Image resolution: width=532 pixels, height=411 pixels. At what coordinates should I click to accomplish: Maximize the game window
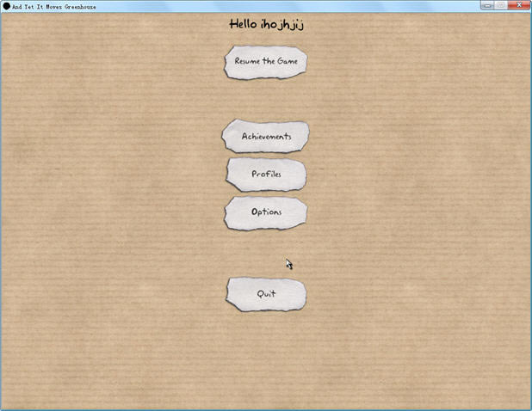tap(501, 5)
